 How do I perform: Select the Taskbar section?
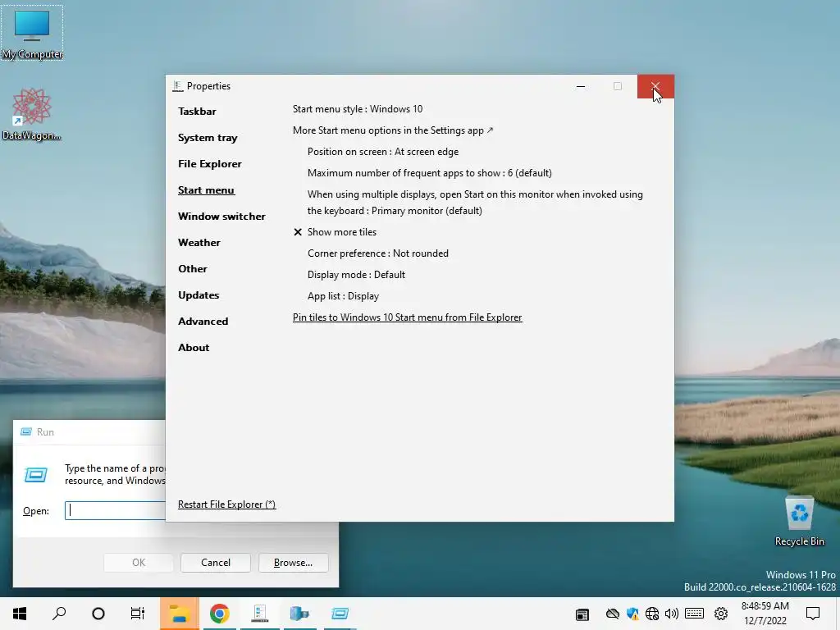pyautogui.click(x=197, y=112)
